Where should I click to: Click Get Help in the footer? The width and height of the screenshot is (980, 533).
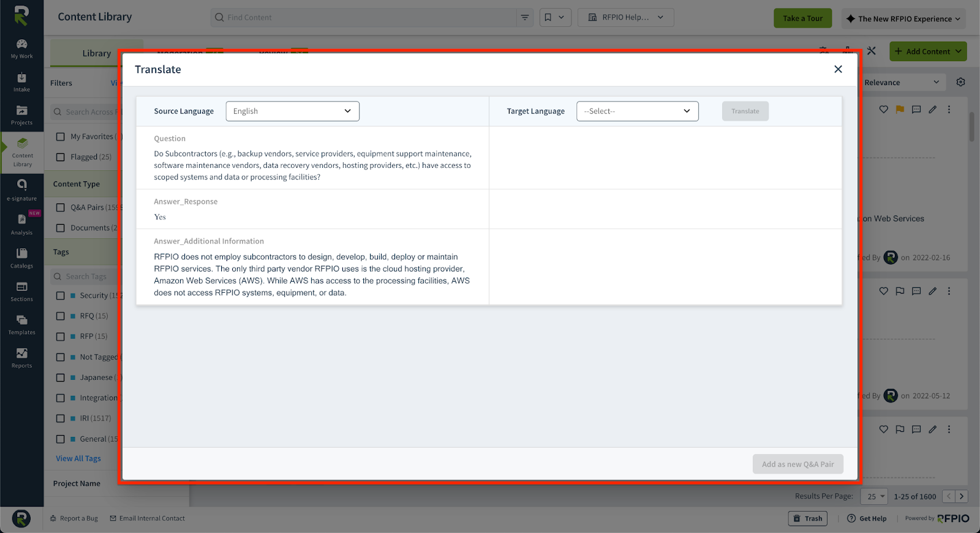click(867, 518)
